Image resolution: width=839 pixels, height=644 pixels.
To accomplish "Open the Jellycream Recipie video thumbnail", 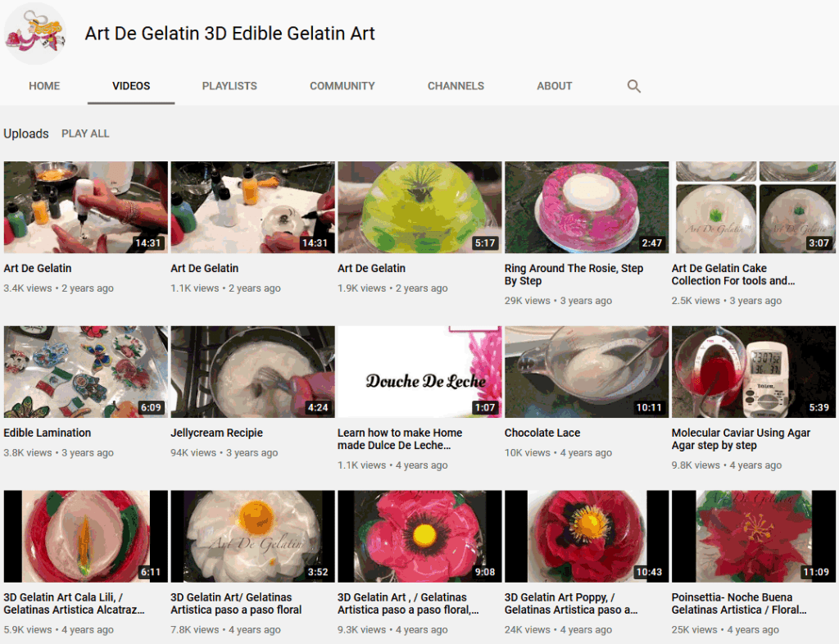I will (252, 370).
